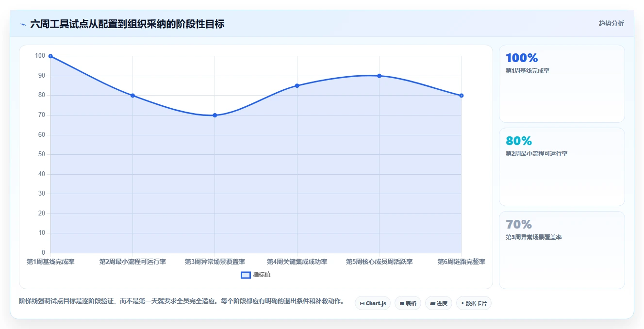Click the 表格 tag icon
The image size is (644, 329).
[402, 304]
